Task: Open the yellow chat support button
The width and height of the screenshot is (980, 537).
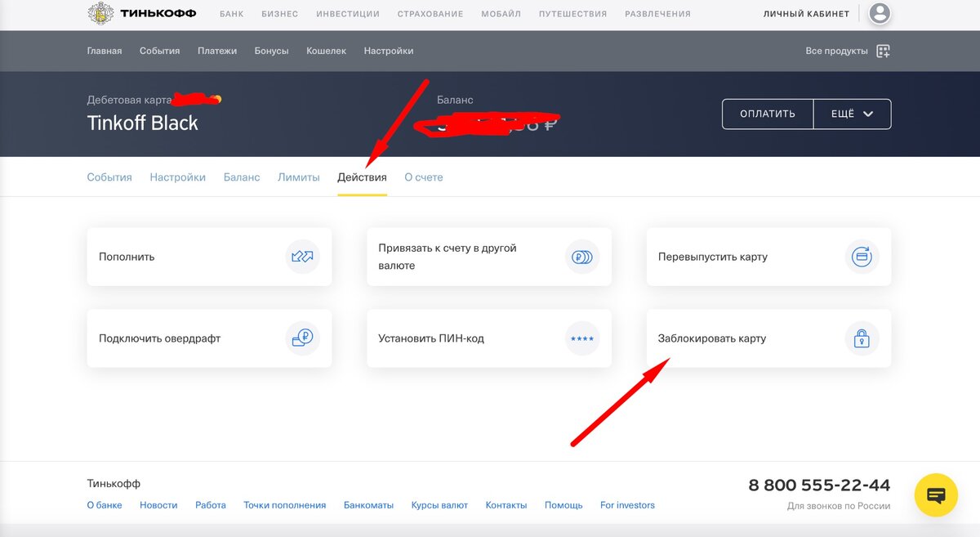Action: point(936,494)
